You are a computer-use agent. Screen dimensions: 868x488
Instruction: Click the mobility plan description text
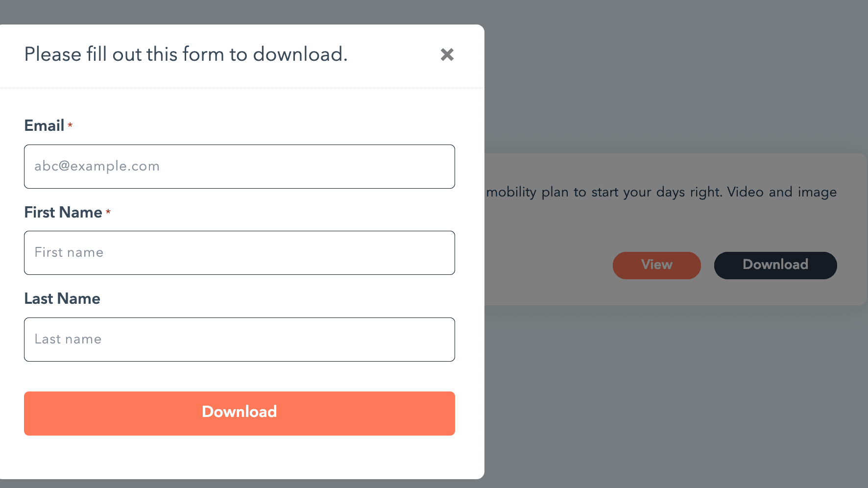pyautogui.click(x=661, y=192)
